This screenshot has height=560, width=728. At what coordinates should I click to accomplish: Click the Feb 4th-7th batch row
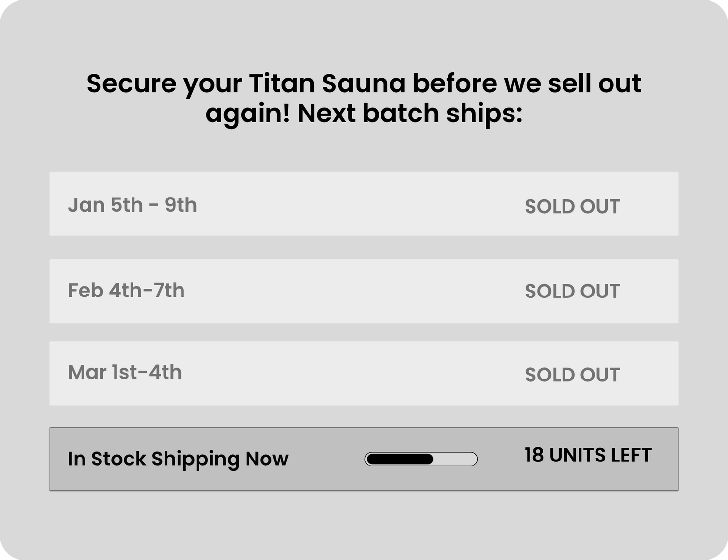[x=363, y=291]
